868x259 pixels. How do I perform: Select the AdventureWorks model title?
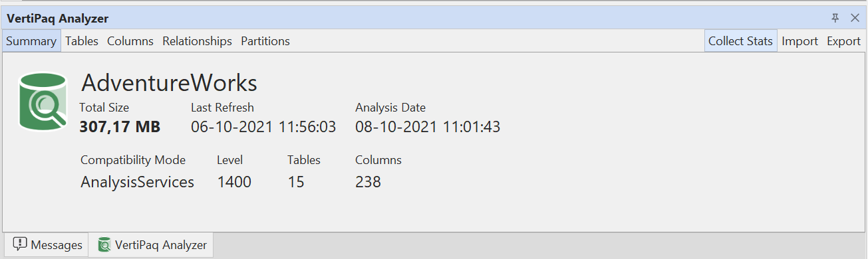click(169, 83)
